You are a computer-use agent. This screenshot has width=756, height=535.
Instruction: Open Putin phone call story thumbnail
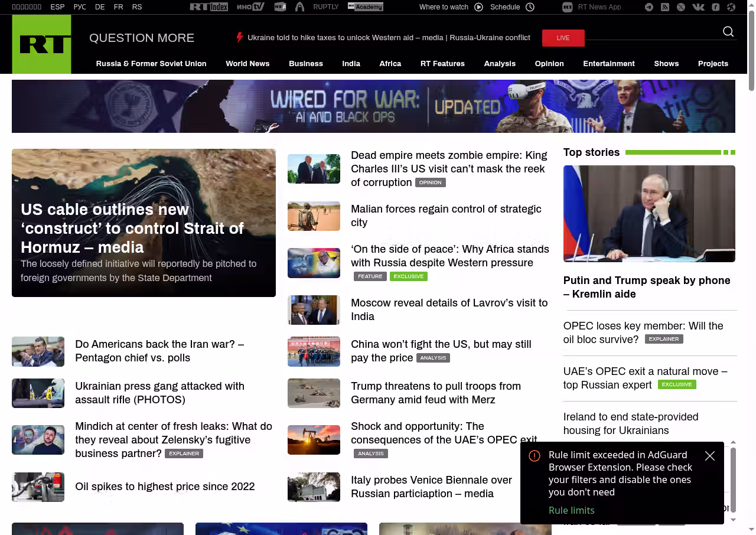(x=649, y=214)
